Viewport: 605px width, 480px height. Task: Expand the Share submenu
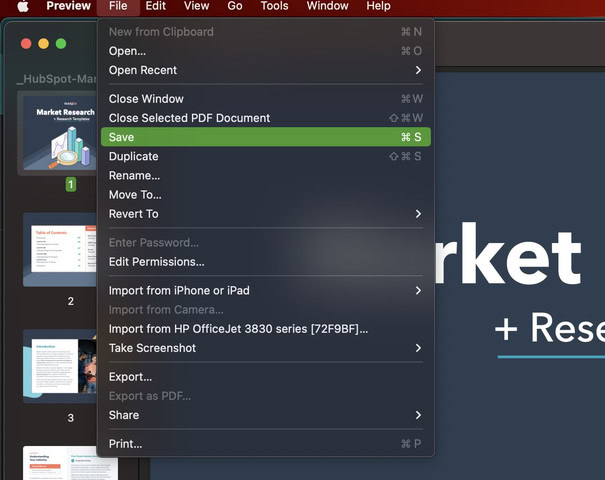(265, 415)
